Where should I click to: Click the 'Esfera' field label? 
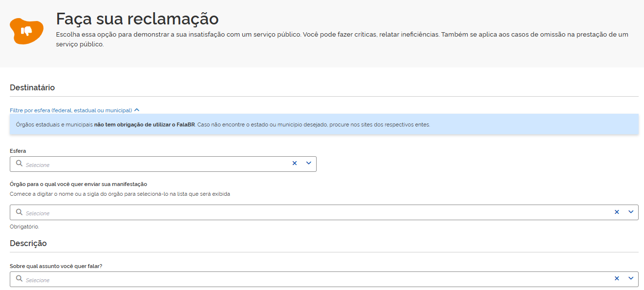[18, 151]
